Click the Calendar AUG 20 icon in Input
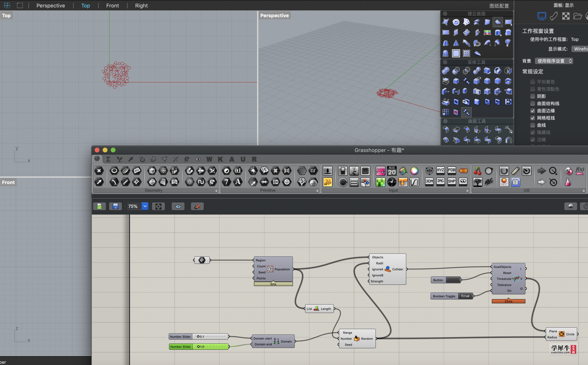 pyautogui.click(x=392, y=171)
